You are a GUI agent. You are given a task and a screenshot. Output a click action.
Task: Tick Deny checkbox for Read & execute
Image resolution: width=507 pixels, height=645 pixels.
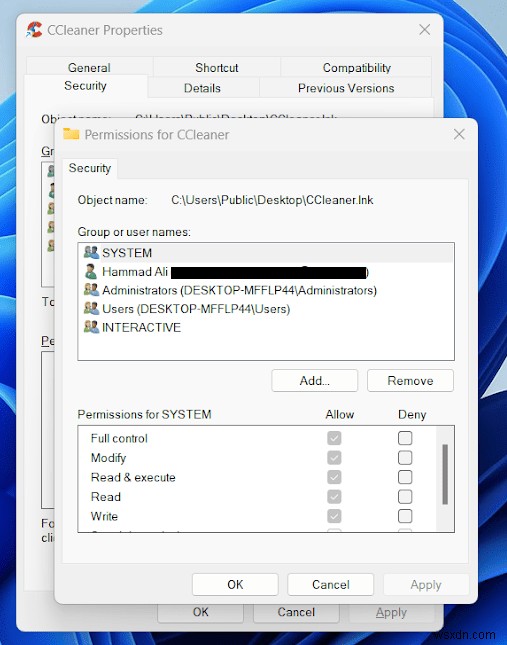(405, 477)
